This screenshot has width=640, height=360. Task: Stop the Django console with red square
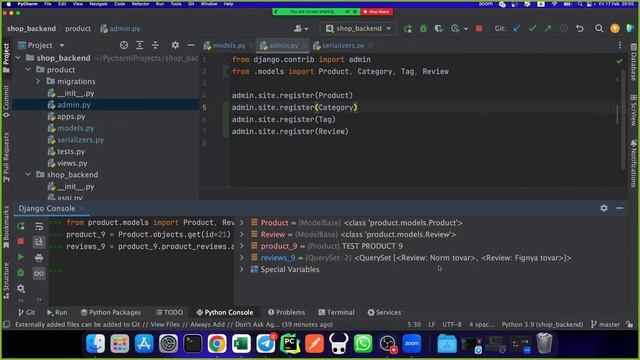(21, 241)
